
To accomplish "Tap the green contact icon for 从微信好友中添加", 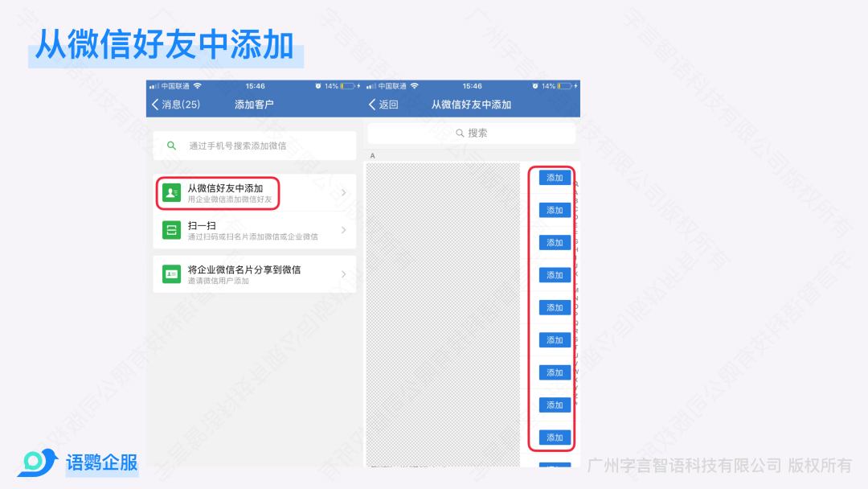I will 171,193.
